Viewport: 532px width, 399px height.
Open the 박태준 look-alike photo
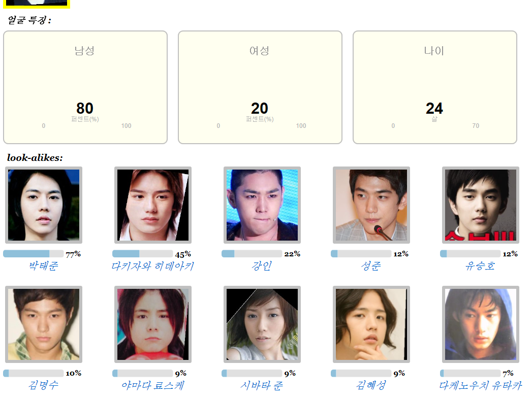[x=44, y=205]
